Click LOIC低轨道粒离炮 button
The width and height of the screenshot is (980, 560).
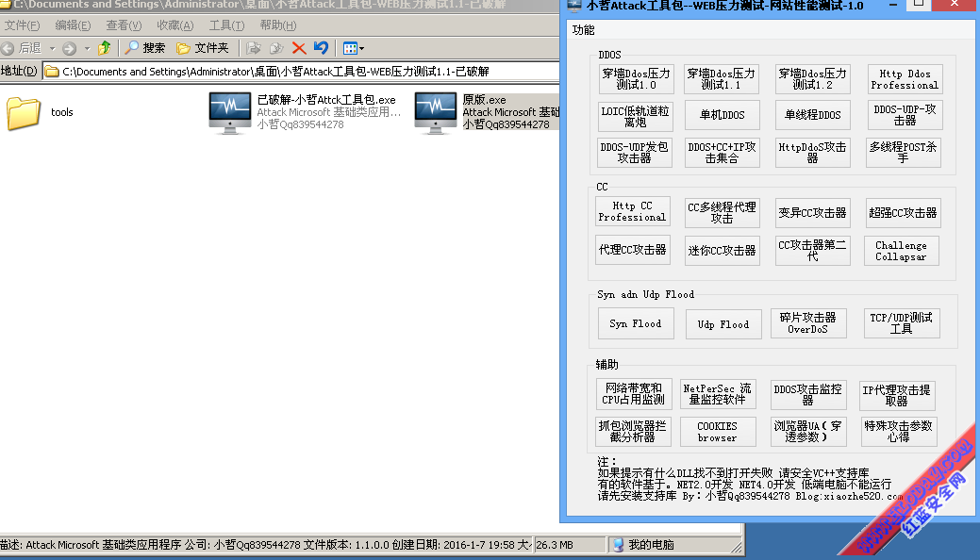pyautogui.click(x=635, y=116)
